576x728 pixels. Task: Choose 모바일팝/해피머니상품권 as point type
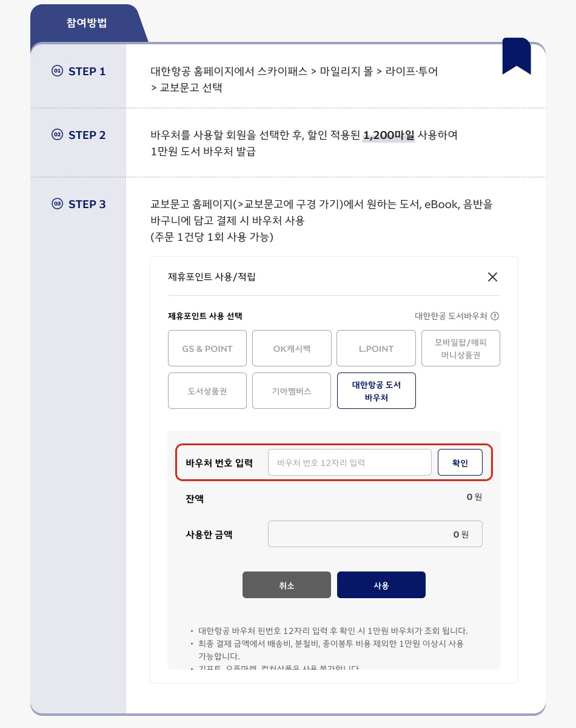[461, 348]
